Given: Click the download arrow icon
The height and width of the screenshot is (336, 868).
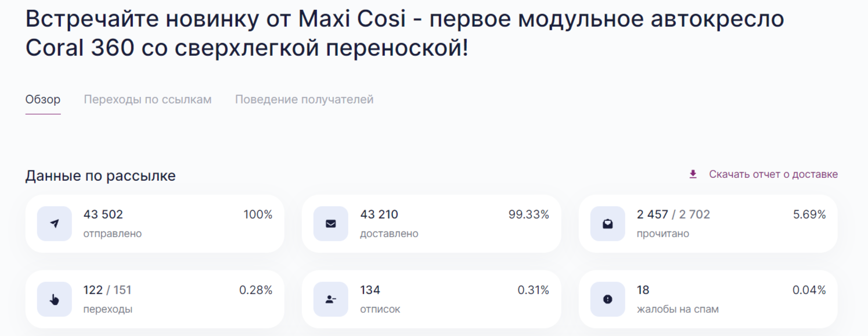Looking at the screenshot, I should point(693,174).
